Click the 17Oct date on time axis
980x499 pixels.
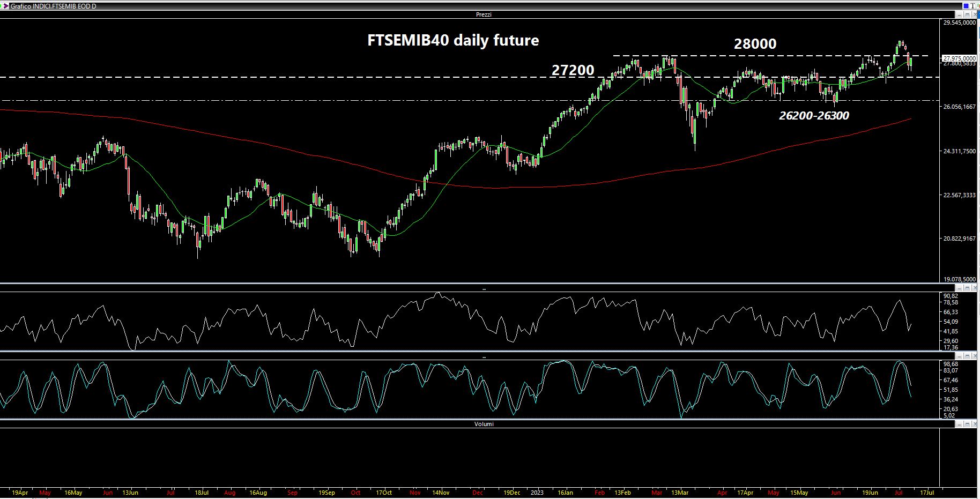[x=384, y=492]
